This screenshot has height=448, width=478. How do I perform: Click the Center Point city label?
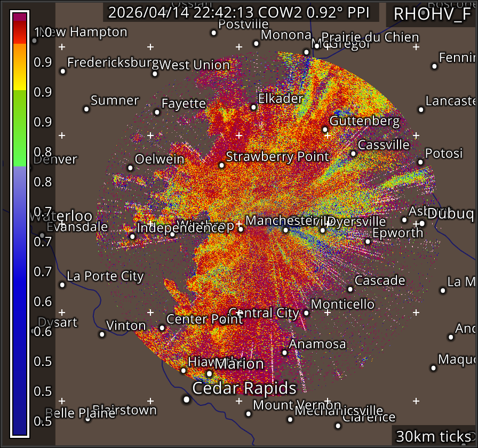coord(201,319)
